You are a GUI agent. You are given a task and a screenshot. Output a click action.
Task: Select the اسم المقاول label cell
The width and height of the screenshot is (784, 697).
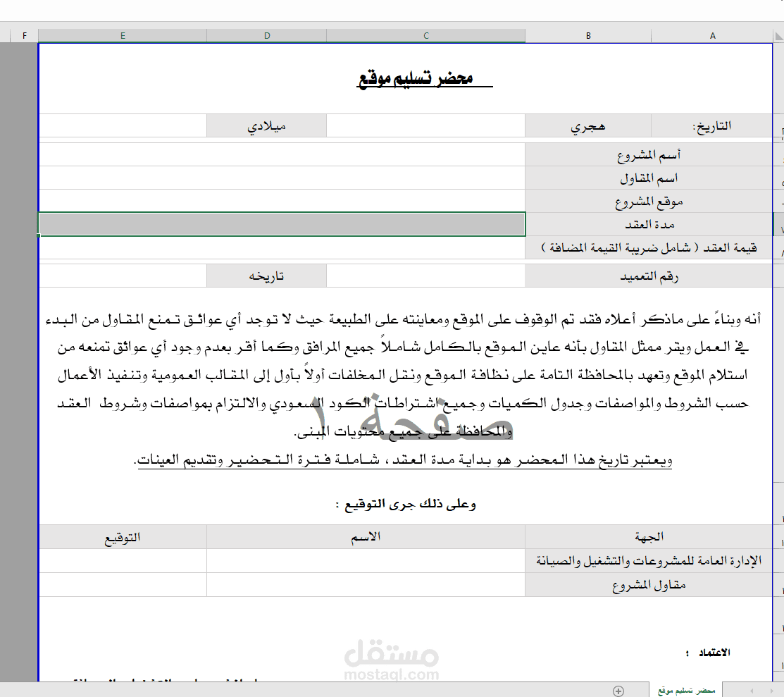point(649,178)
